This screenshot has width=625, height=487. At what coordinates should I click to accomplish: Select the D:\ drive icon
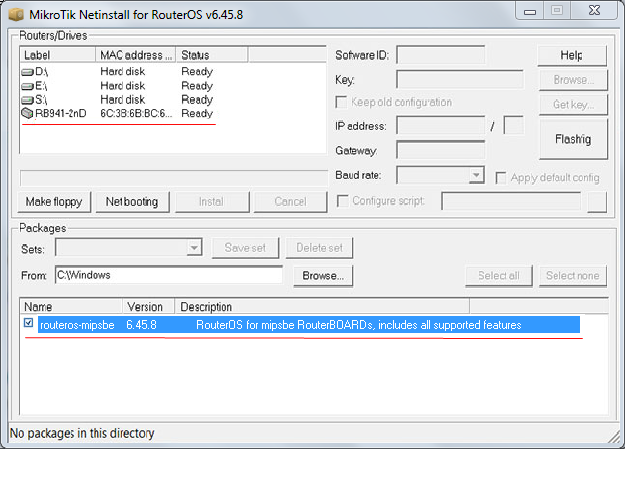tap(27, 72)
